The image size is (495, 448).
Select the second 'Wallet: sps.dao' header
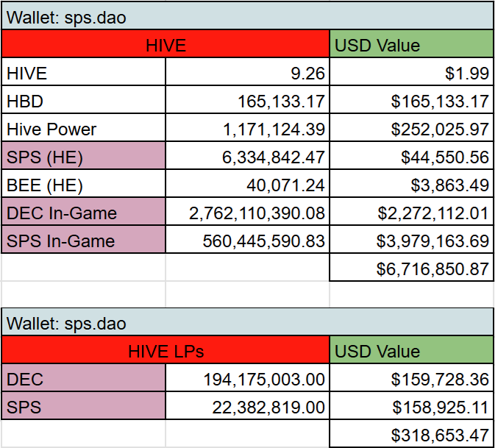coord(247,322)
